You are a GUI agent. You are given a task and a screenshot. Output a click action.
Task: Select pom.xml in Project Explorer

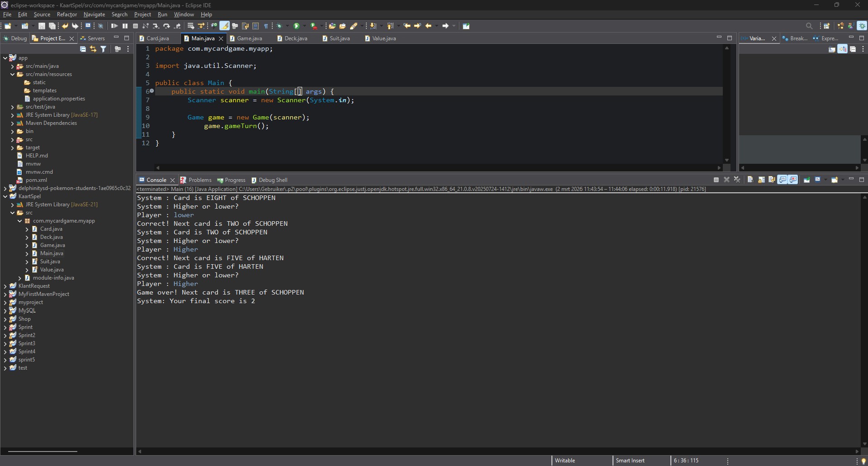pos(36,180)
